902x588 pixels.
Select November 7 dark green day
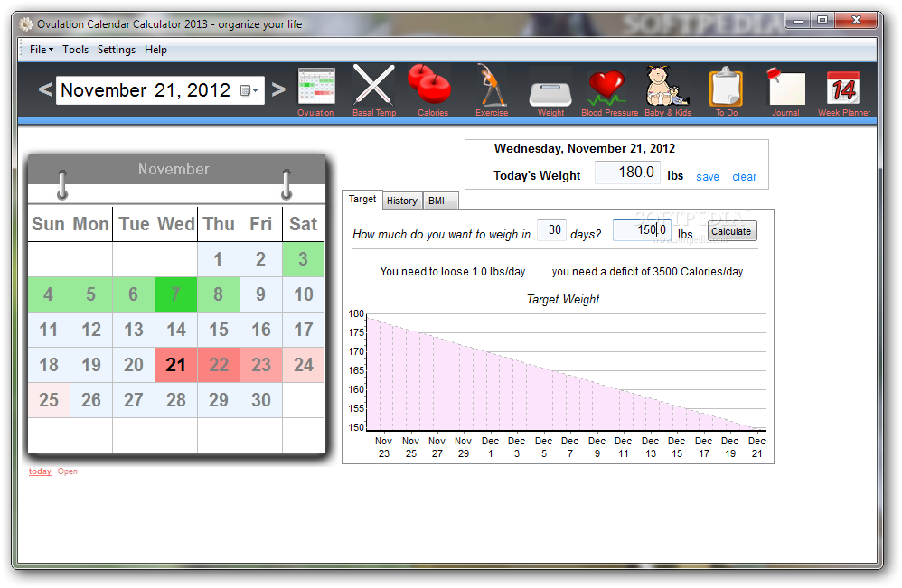176,294
